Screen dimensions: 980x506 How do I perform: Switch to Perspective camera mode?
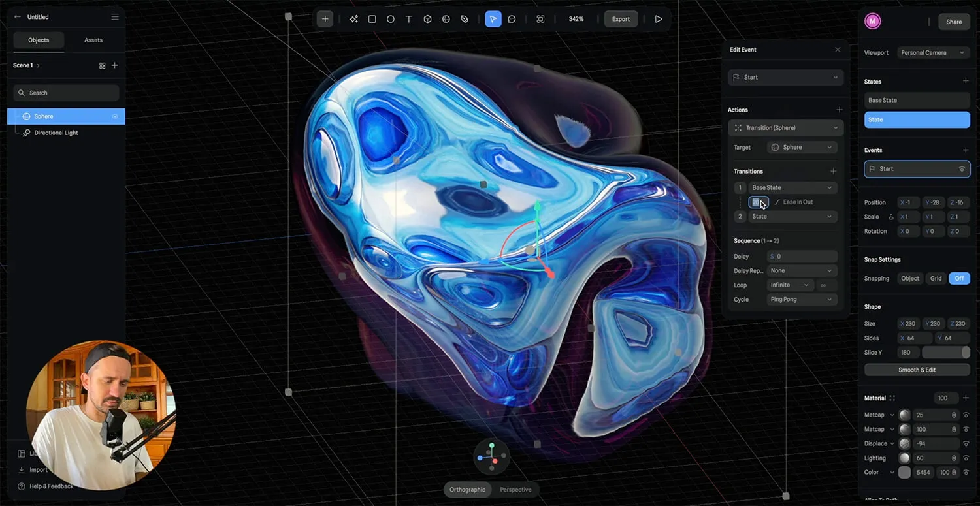[515, 490]
